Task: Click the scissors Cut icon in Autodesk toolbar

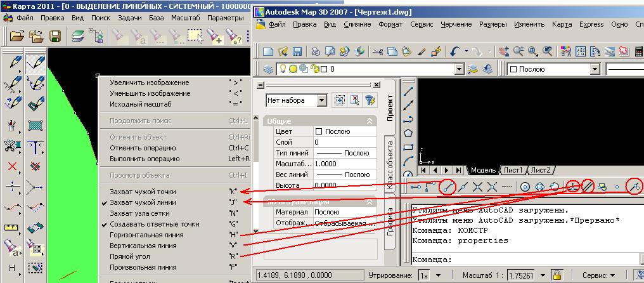Action: [x=378, y=51]
